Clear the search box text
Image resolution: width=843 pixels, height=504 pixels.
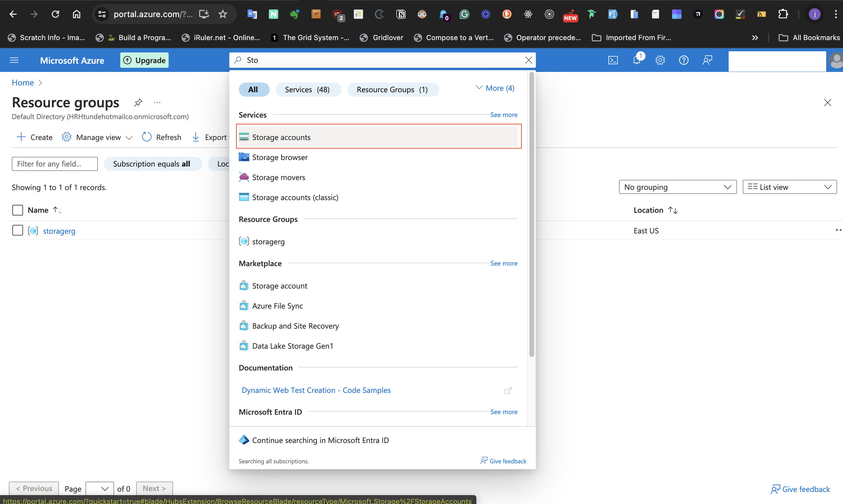point(528,60)
